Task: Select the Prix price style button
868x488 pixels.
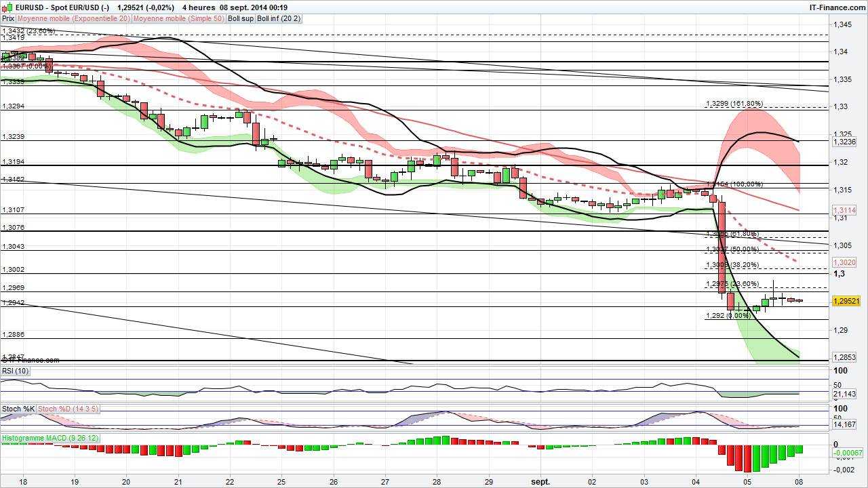Action: pyautogui.click(x=7, y=19)
